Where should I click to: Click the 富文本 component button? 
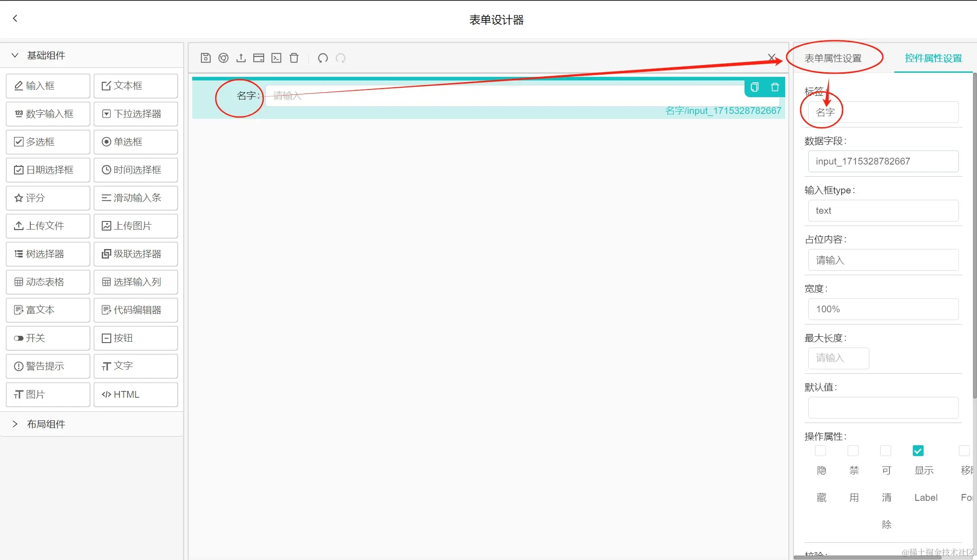pyautogui.click(x=48, y=310)
